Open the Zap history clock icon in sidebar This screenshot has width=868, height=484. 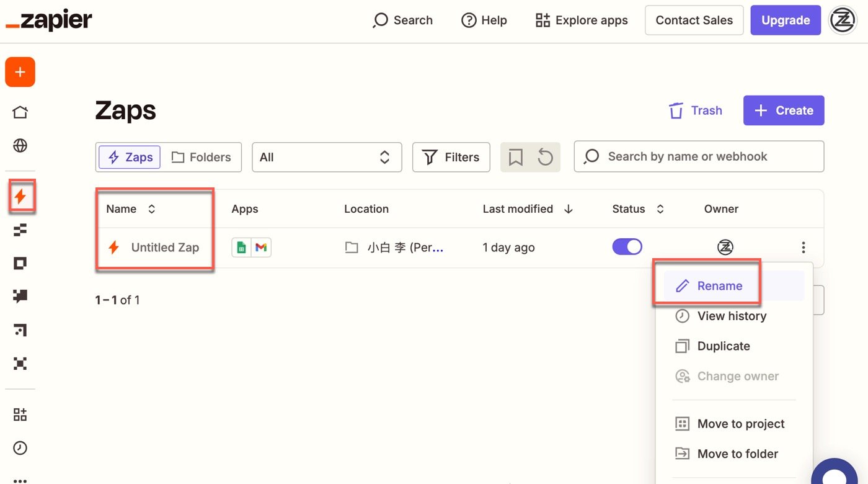[20, 448]
